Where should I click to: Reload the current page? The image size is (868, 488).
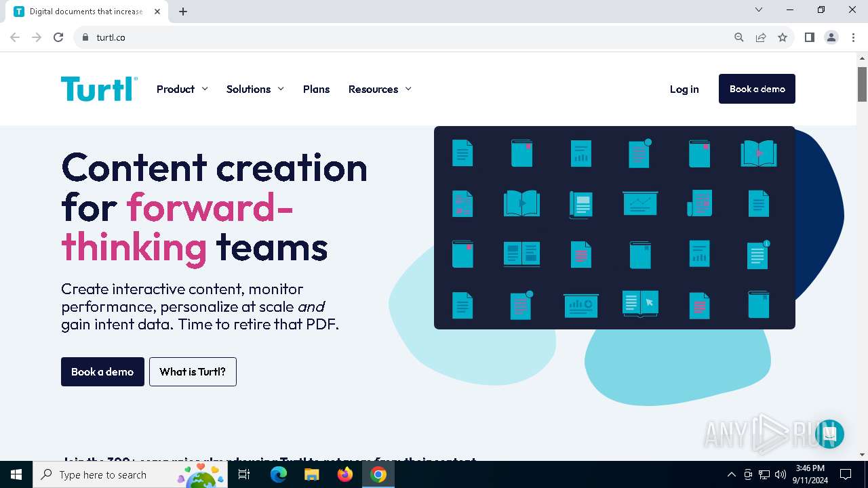coord(58,37)
